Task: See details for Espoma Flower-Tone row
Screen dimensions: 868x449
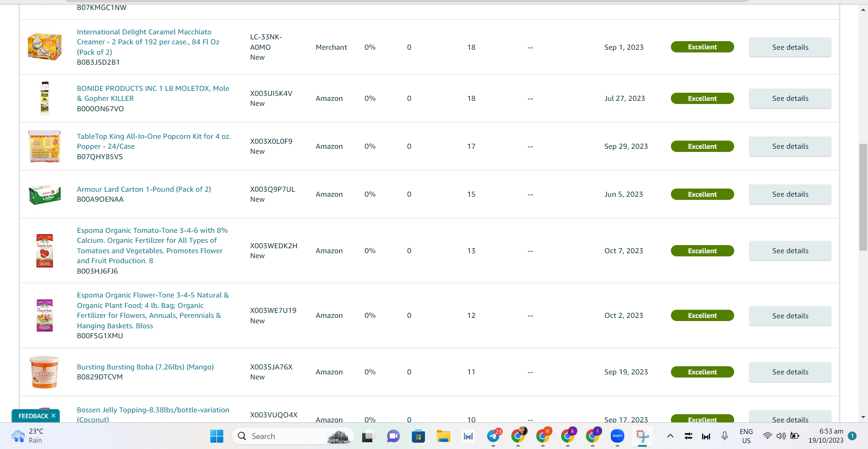Action: [x=790, y=316]
